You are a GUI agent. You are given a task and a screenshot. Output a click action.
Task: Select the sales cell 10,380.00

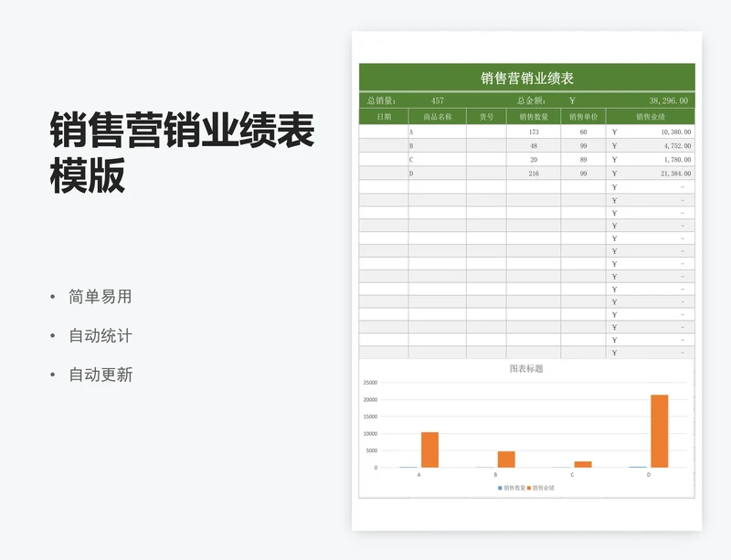click(x=651, y=132)
